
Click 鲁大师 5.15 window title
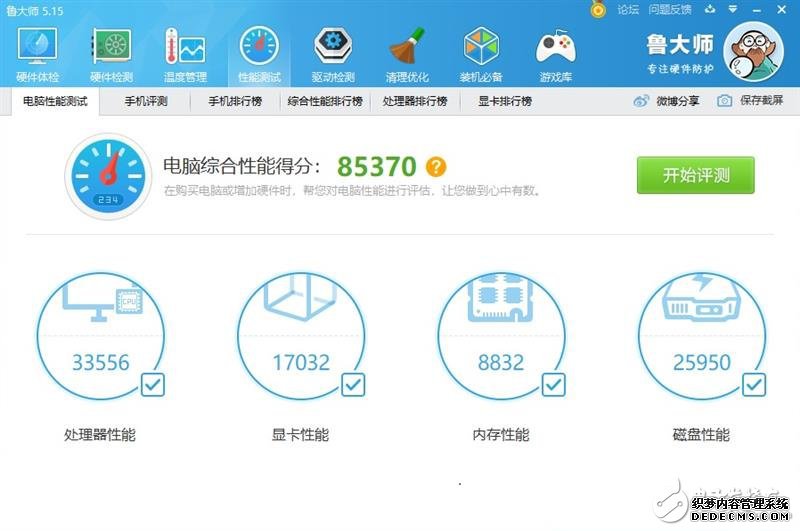click(x=35, y=11)
